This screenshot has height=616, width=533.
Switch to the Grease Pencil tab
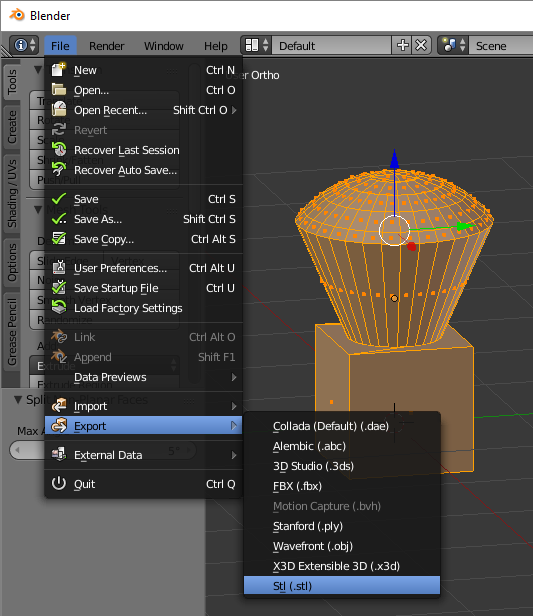tap(12, 332)
